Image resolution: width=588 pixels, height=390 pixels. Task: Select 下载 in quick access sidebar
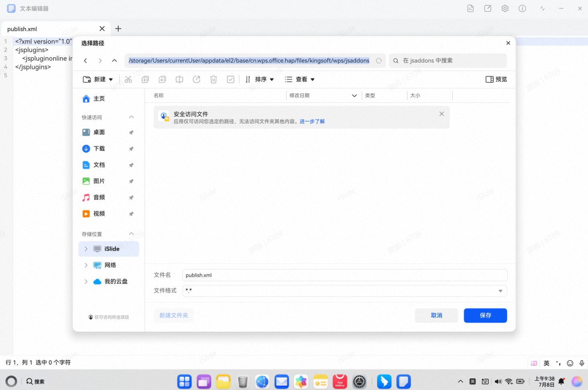point(99,149)
